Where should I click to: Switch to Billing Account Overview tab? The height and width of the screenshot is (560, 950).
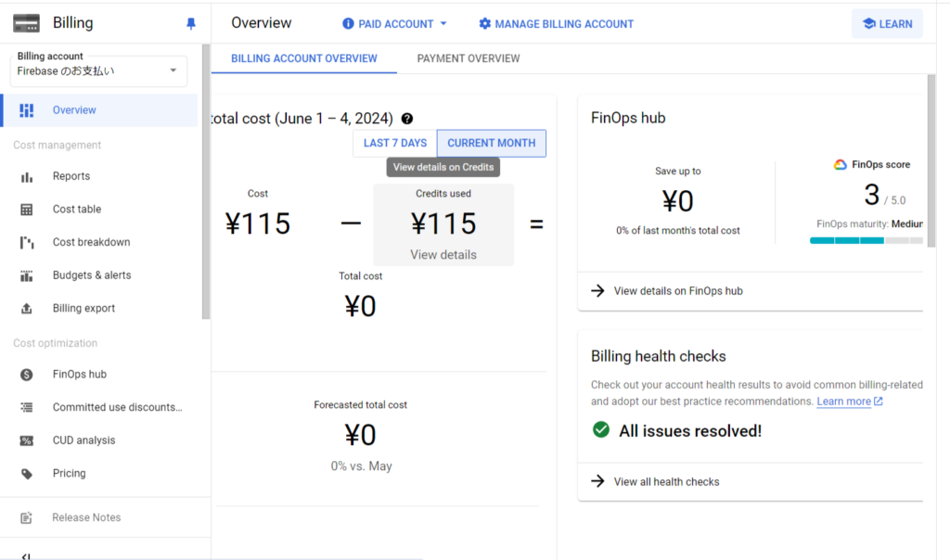point(304,58)
